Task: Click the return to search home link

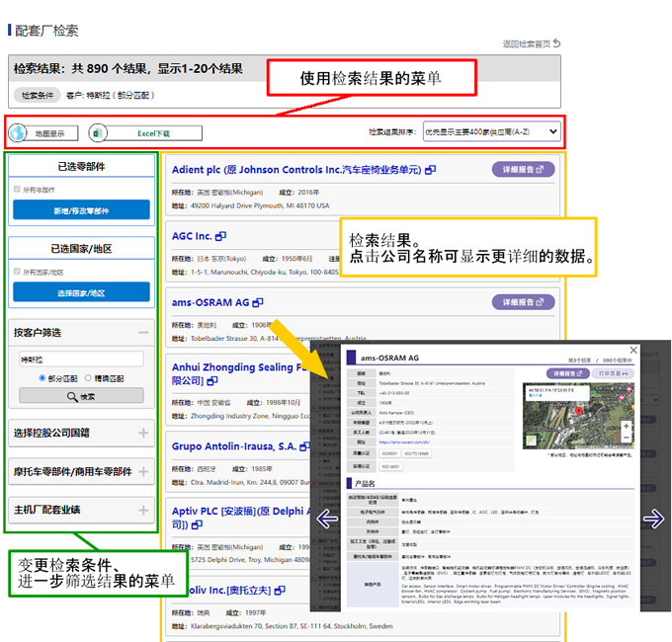Action: [x=531, y=43]
